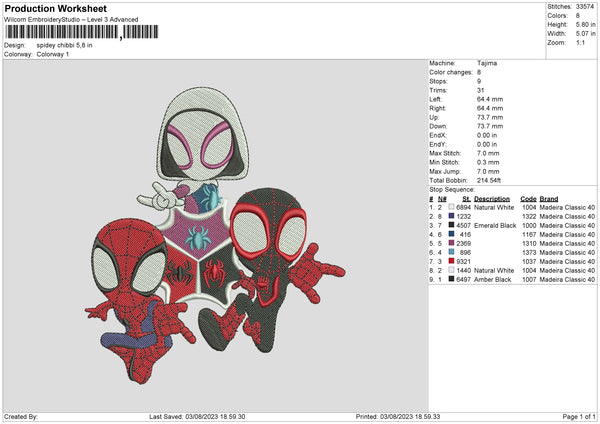
Task: Select the EndY value 0.00 in
Action: (x=487, y=144)
